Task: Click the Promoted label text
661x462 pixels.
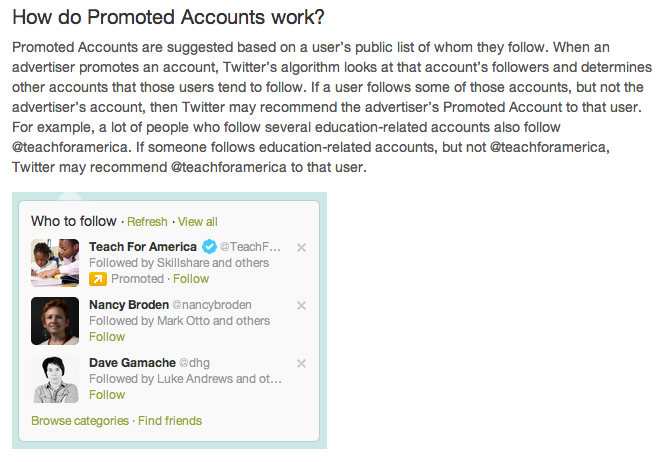Action: [x=137, y=279]
